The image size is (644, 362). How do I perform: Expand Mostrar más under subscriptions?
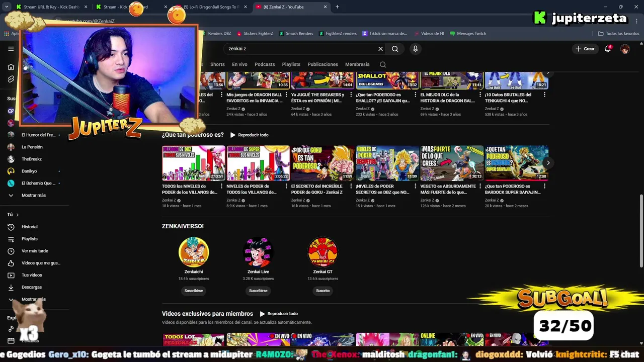(x=34, y=195)
